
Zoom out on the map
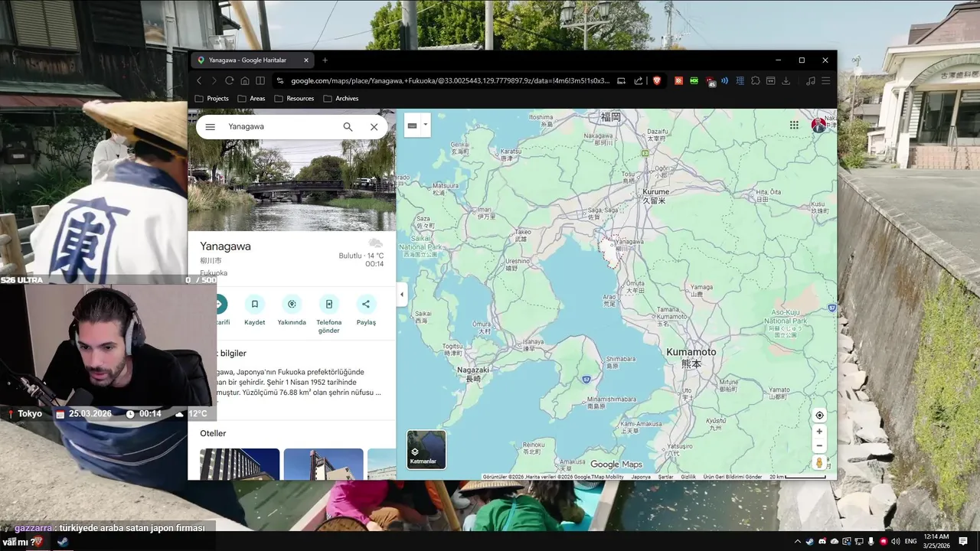coord(819,445)
